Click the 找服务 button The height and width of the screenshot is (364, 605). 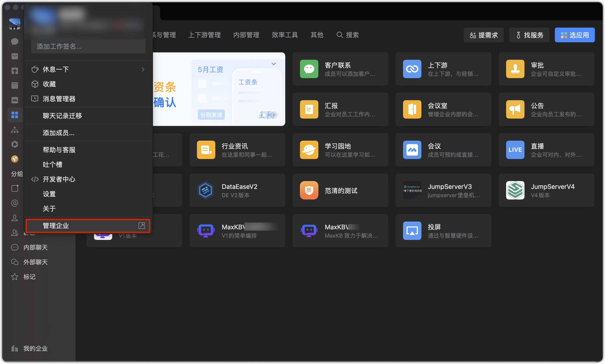click(529, 35)
